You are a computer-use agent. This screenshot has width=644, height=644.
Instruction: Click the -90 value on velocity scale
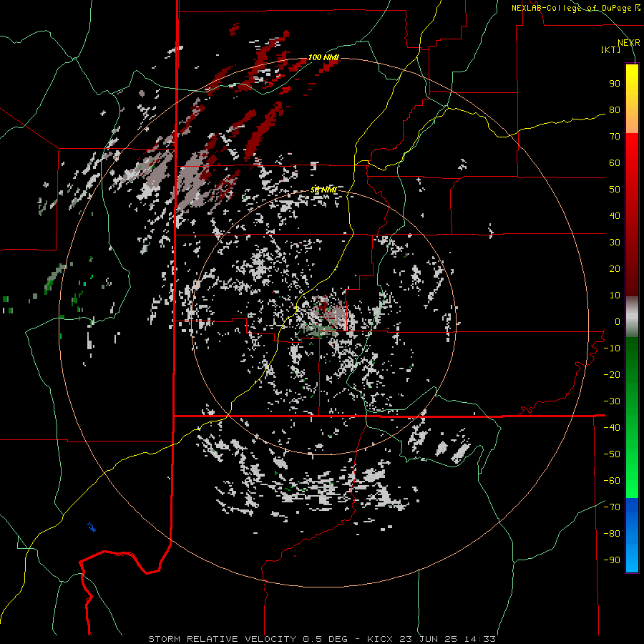point(612,560)
